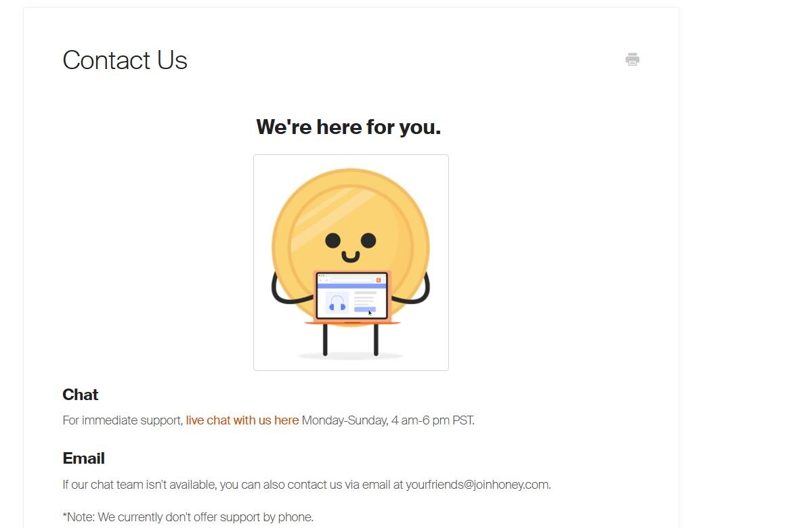Click the chat hours "Monday-Sunday, 4 am-6 pm PST" text

coord(387,420)
